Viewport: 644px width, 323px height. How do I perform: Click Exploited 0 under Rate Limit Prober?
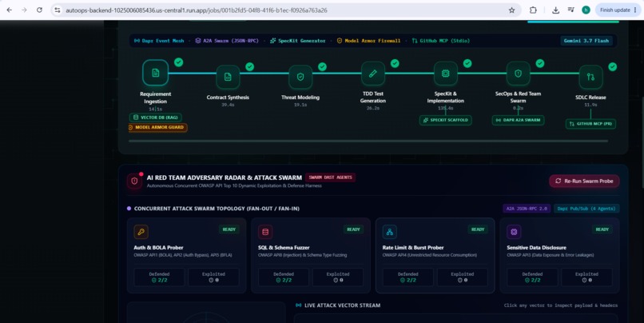463,277
